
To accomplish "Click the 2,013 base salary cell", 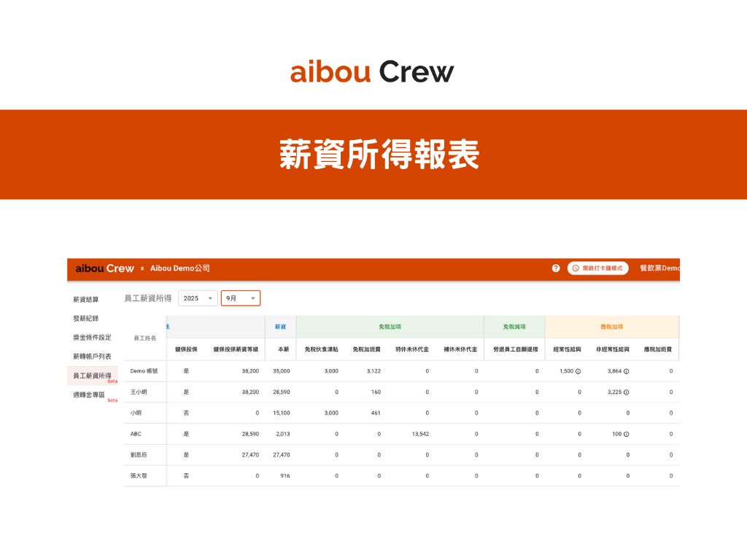I will pos(283,434).
